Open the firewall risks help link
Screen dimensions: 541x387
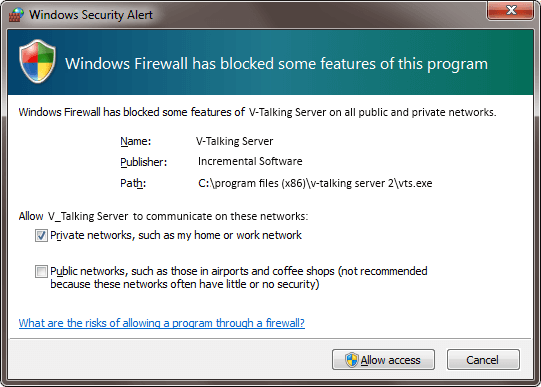click(161, 323)
